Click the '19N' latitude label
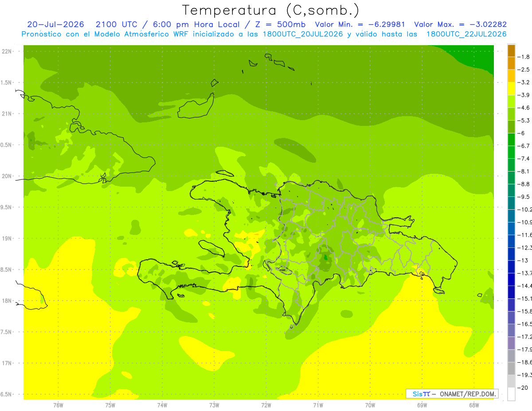532x411 pixels. pyautogui.click(x=7, y=239)
